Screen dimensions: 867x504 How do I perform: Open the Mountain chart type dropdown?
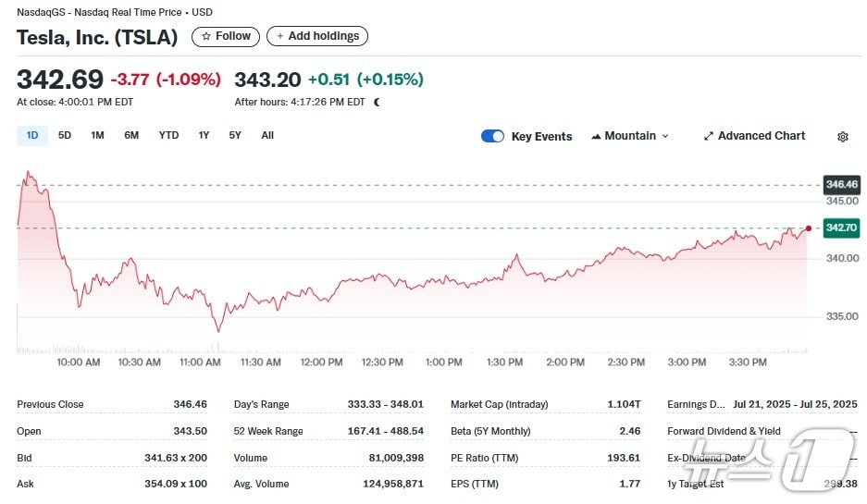pyautogui.click(x=629, y=136)
